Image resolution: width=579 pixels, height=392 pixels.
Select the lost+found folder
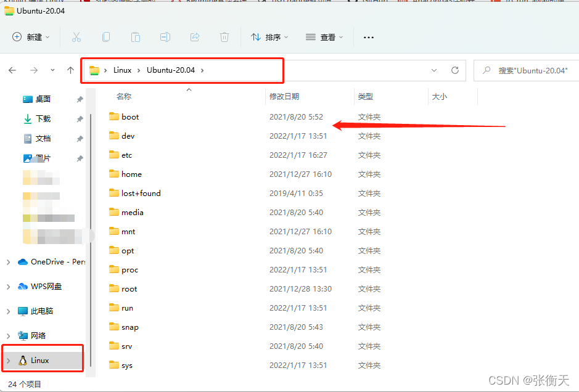click(x=141, y=193)
